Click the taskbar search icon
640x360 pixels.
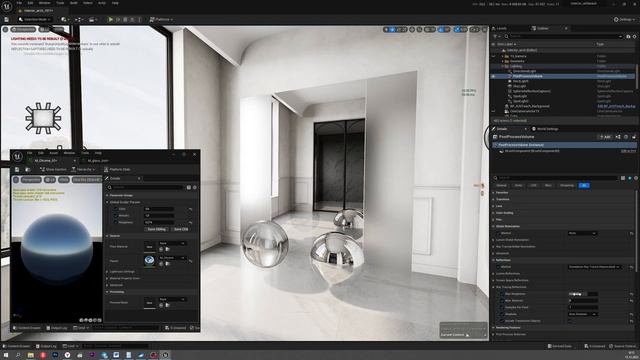point(18,355)
